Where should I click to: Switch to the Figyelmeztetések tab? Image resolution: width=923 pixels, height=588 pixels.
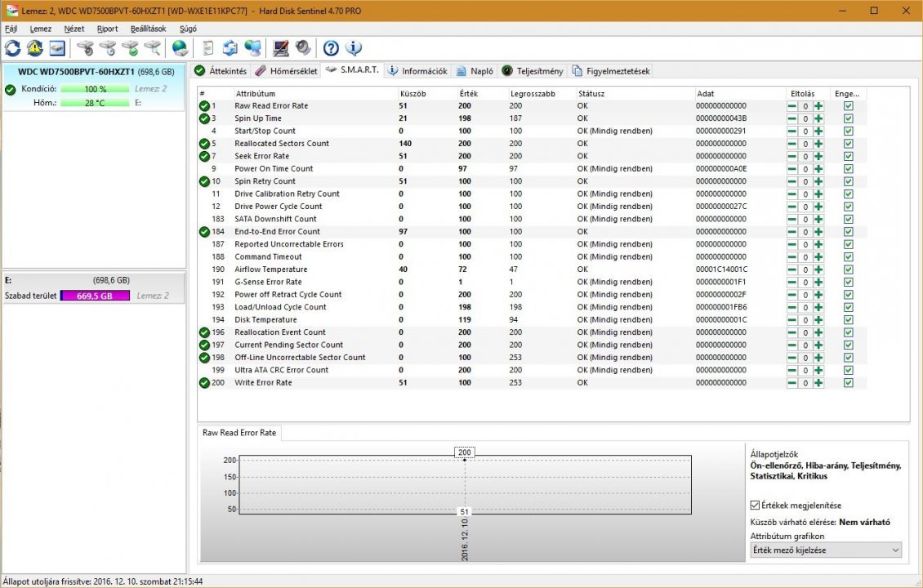coord(611,71)
